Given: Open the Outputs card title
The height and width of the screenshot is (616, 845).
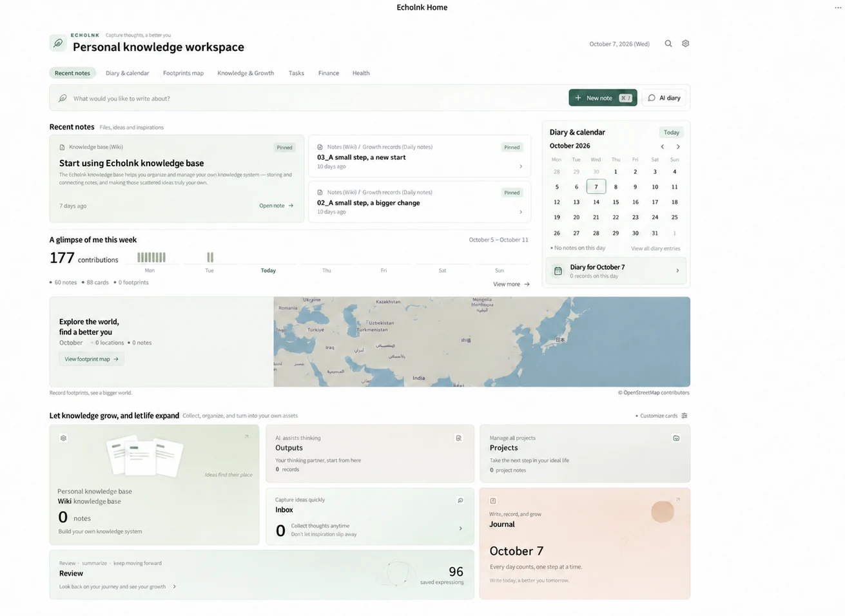Looking at the screenshot, I should tap(289, 448).
